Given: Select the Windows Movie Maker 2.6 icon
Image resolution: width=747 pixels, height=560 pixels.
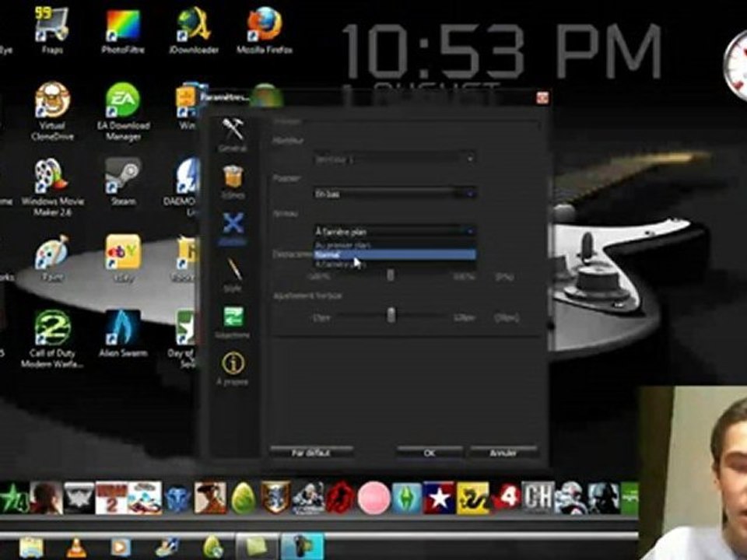Looking at the screenshot, I should pyautogui.click(x=52, y=187).
